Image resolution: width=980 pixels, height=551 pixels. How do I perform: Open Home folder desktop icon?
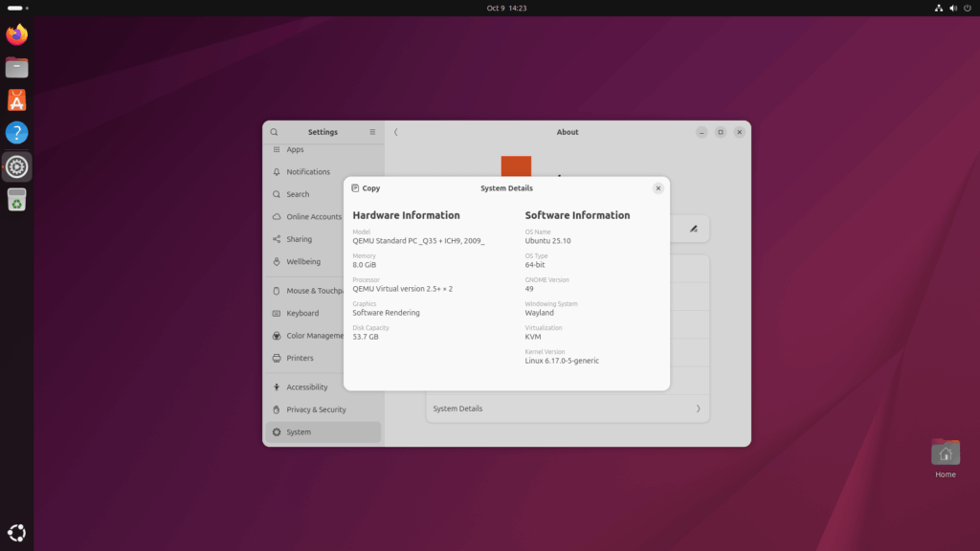pos(945,458)
